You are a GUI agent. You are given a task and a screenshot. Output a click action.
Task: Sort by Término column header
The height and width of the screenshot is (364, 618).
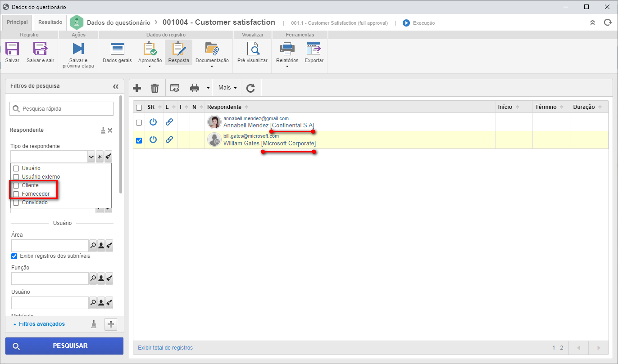pos(546,107)
